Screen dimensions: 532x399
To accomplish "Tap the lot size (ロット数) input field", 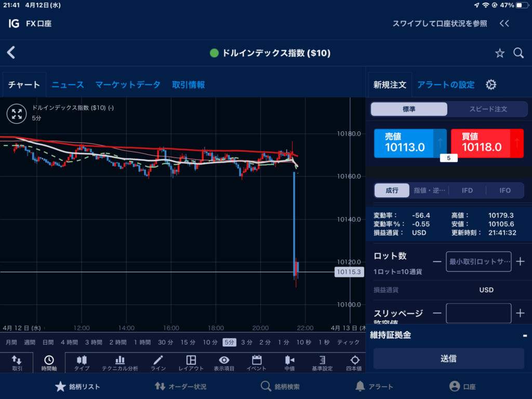I will 478,261.
